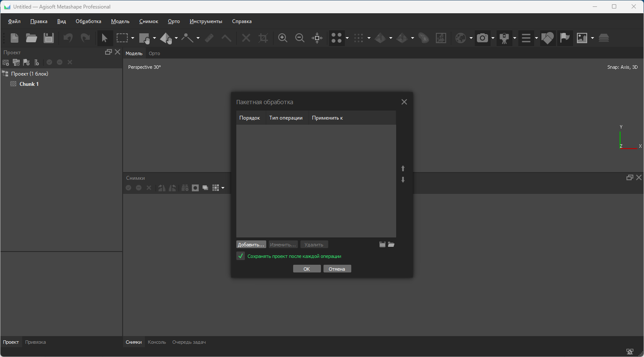The height and width of the screenshot is (357, 644).
Task: Click the add chunk icon in Project panel
Action: (x=6, y=62)
